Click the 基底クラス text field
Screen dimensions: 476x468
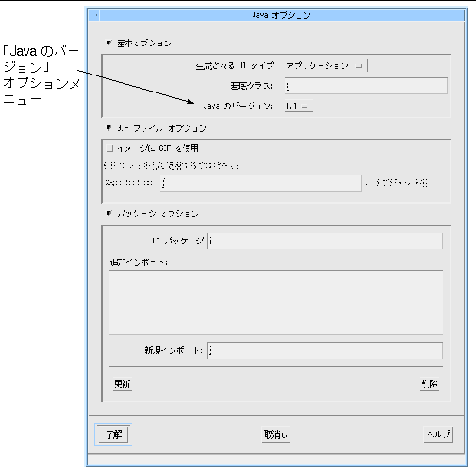point(366,86)
